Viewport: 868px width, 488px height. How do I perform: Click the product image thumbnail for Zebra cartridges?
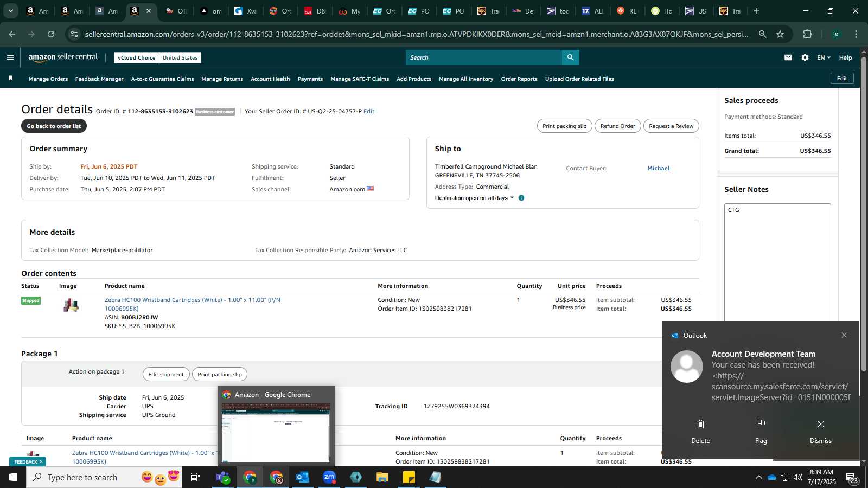click(71, 305)
